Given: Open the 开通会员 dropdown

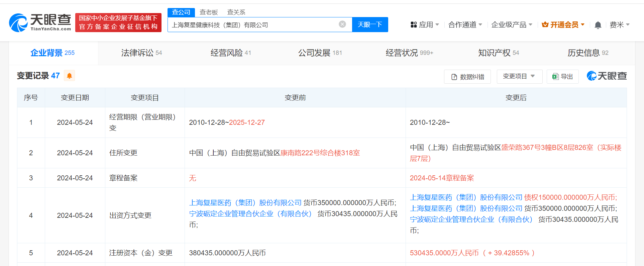Looking at the screenshot, I should tap(563, 25).
